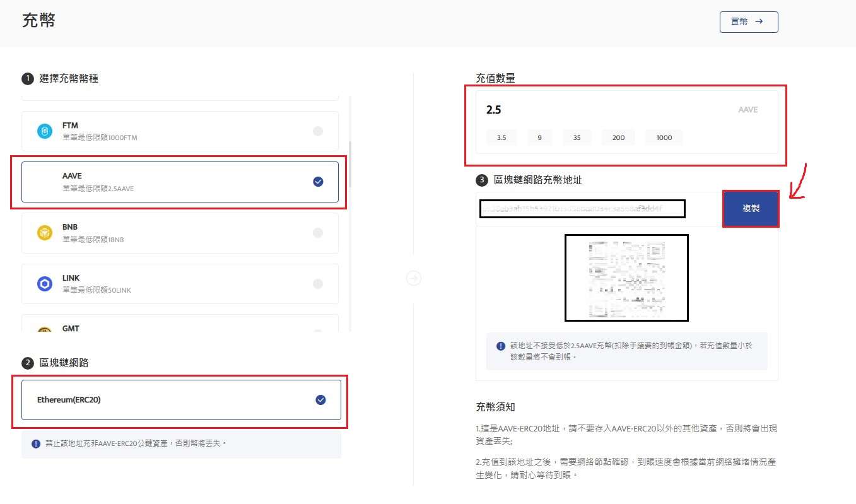Click the Ethereum(ERC20) selection checkmark

[321, 399]
